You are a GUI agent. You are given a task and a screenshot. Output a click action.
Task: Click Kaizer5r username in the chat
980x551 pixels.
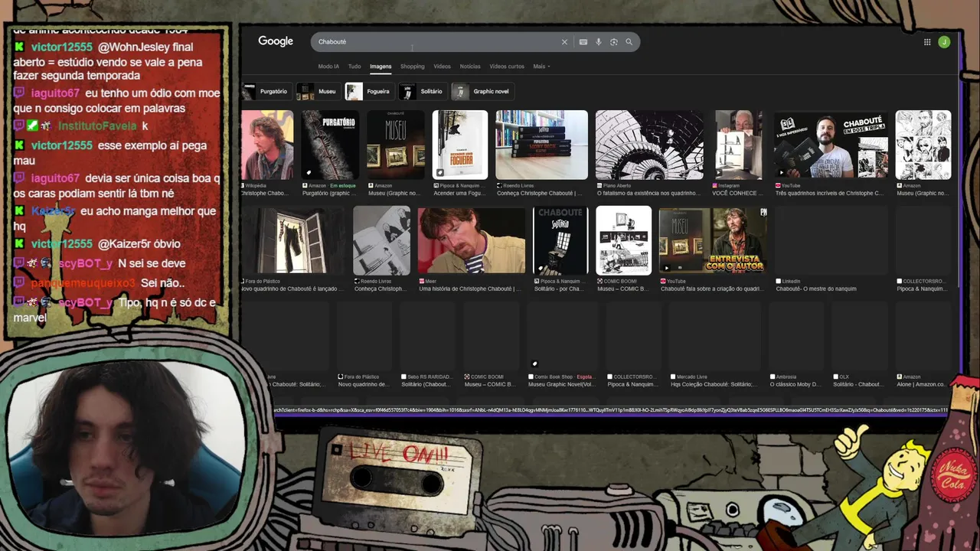(53, 211)
